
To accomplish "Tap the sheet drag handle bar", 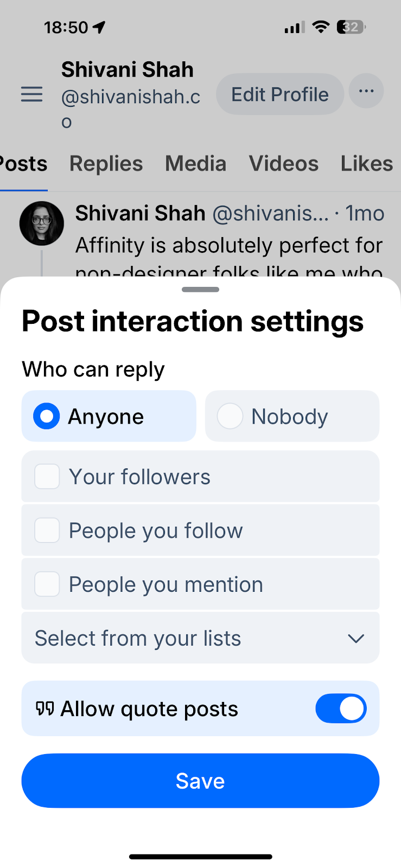I will click(x=200, y=290).
